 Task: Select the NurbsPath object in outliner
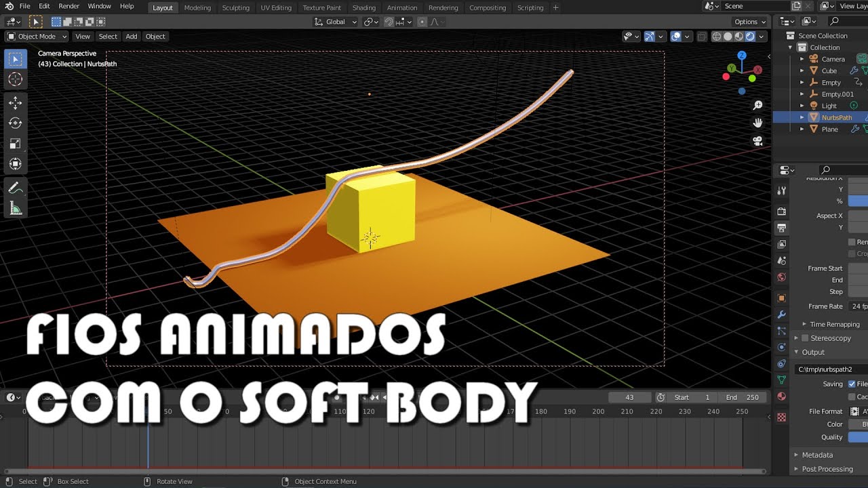(837, 117)
